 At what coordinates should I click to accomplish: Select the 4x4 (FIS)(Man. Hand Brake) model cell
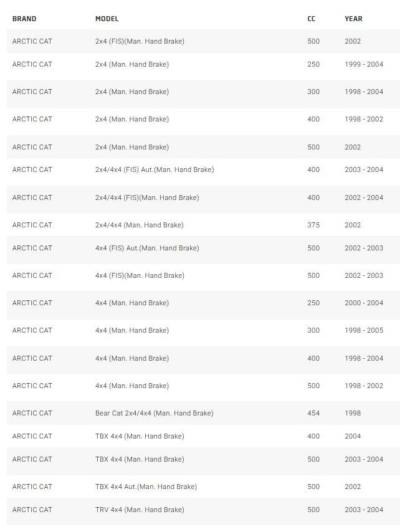(x=139, y=275)
